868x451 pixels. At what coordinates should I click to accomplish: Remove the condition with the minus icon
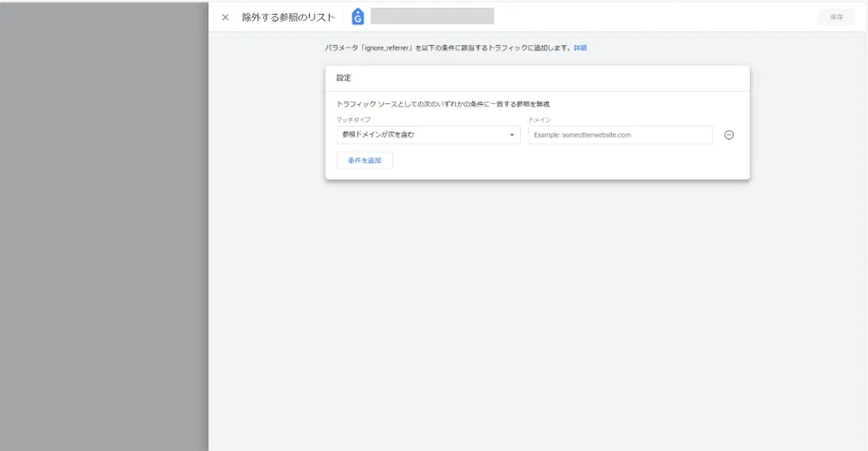point(729,134)
